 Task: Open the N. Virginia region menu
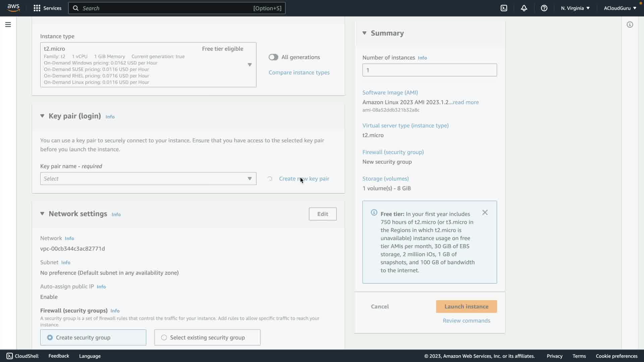[x=575, y=8]
